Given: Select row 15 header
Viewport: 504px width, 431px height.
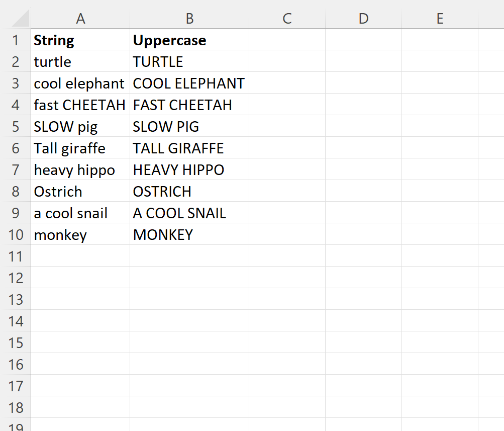Looking at the screenshot, I should pyautogui.click(x=16, y=342).
